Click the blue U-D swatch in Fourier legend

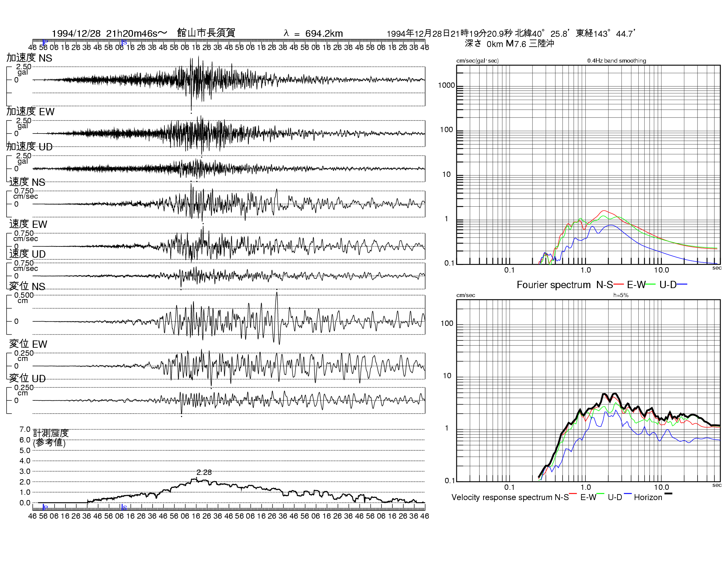(682, 284)
